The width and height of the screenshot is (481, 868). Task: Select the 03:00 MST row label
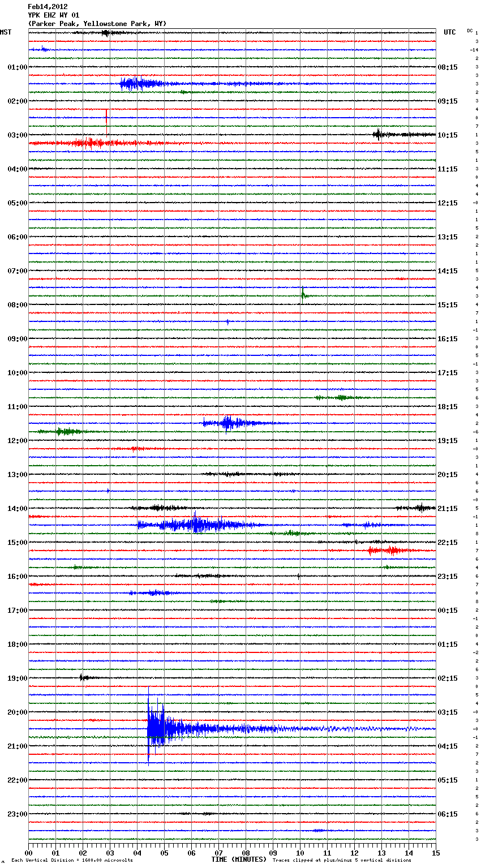[18, 135]
